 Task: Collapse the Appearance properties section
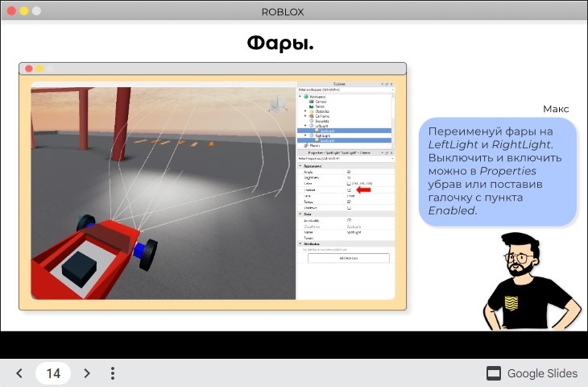(x=300, y=165)
